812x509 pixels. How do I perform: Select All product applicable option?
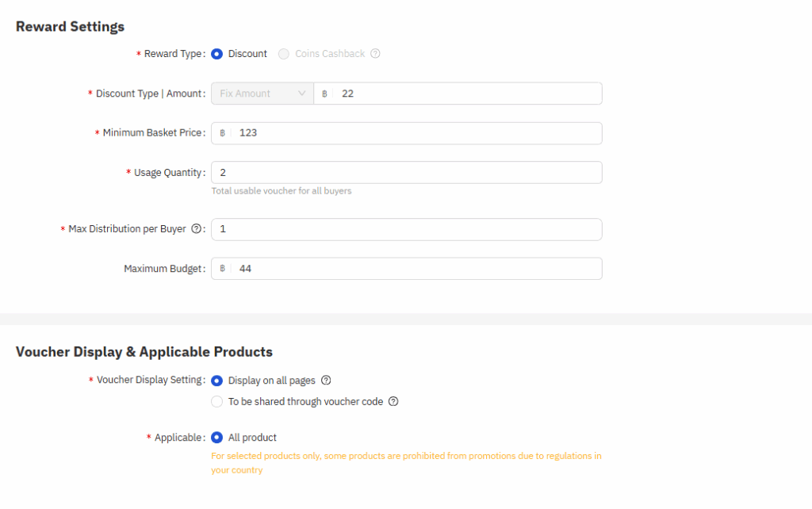point(216,438)
